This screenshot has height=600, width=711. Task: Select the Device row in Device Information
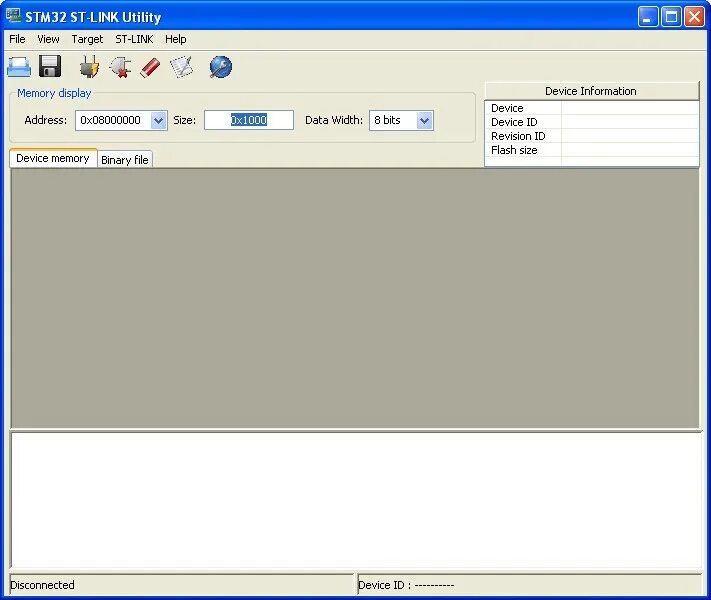[x=592, y=108]
